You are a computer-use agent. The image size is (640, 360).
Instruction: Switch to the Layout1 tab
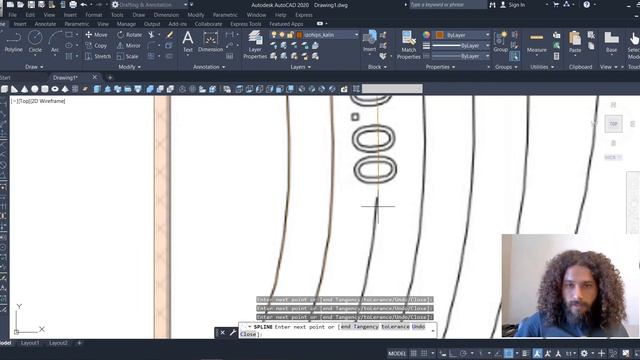pos(30,343)
